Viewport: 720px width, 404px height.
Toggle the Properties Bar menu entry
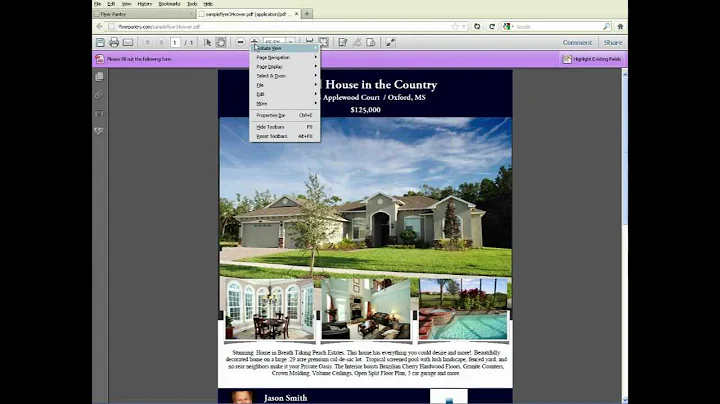[285, 115]
